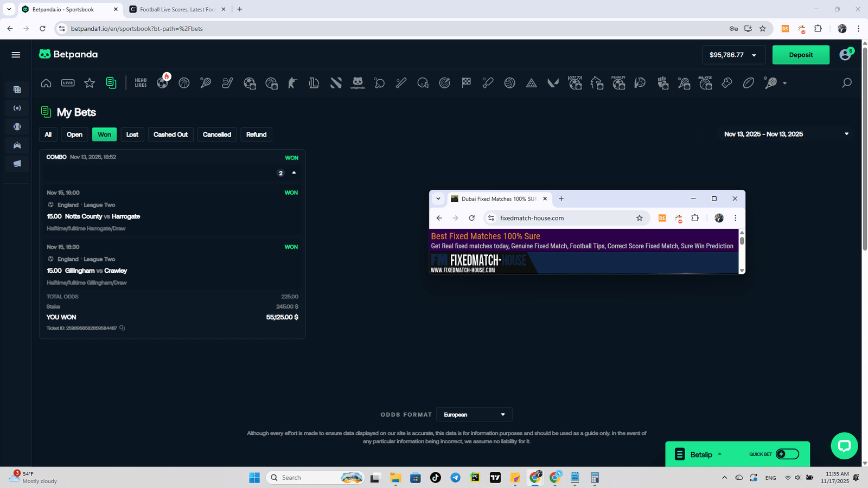
Task: Select the Football sport icon
Action: coord(162,83)
